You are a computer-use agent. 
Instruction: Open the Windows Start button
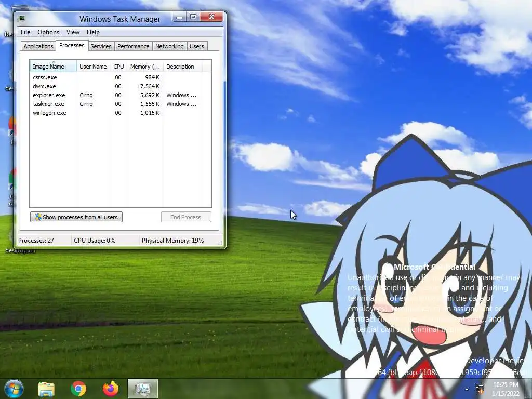[14, 389]
